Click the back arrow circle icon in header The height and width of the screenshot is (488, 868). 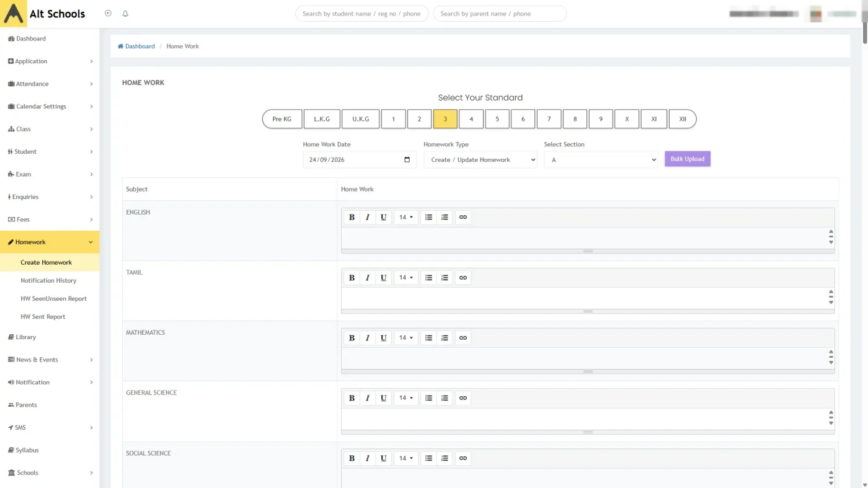tap(108, 14)
